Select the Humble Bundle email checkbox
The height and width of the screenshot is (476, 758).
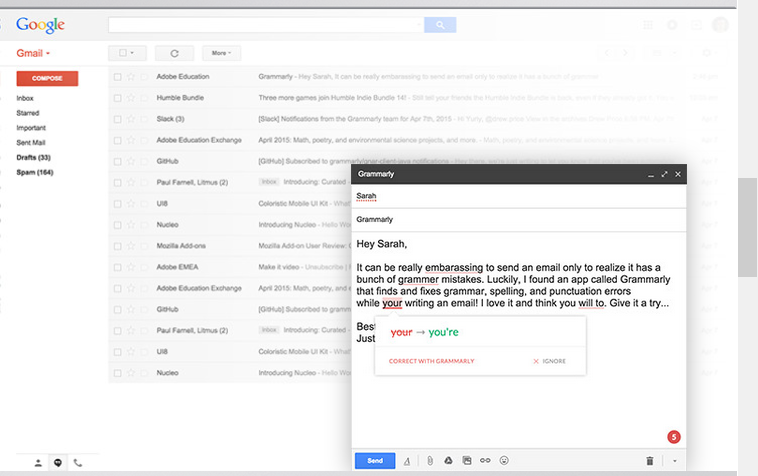pos(117,98)
